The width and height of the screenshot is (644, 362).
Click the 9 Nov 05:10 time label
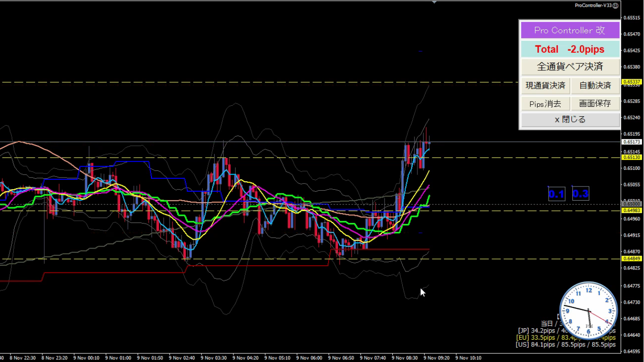tap(277, 358)
